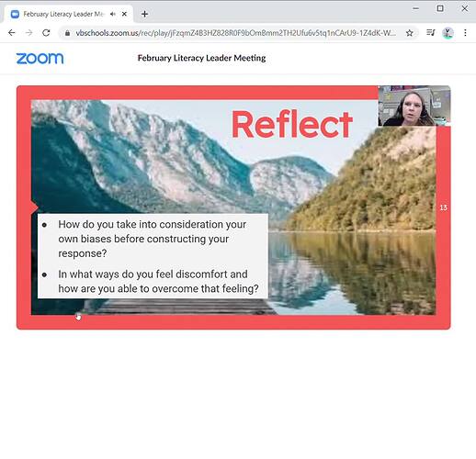
Task: Click the Zoom favicon on the tab
Action: (15, 14)
